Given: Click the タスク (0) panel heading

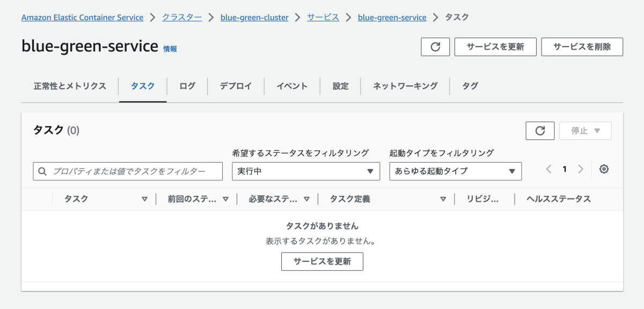Looking at the screenshot, I should (56, 130).
